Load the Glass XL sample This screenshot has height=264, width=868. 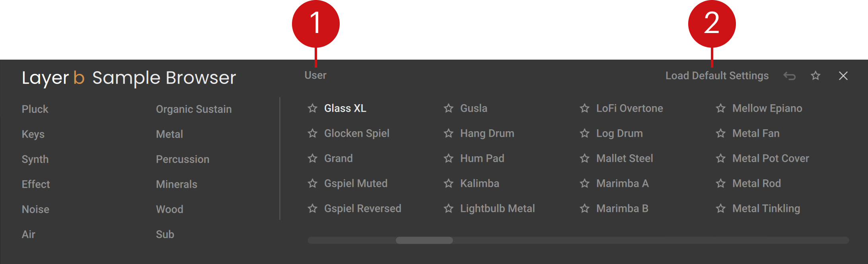point(345,108)
